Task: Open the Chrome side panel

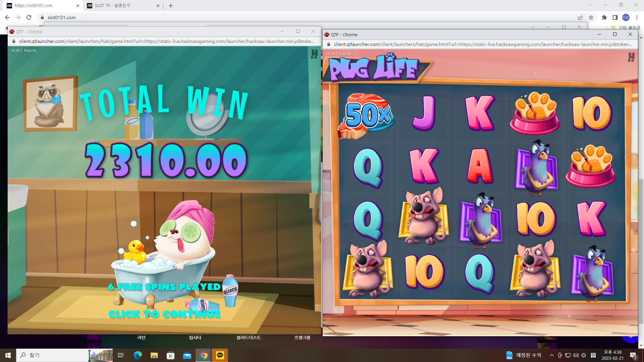Action: pyautogui.click(x=615, y=17)
